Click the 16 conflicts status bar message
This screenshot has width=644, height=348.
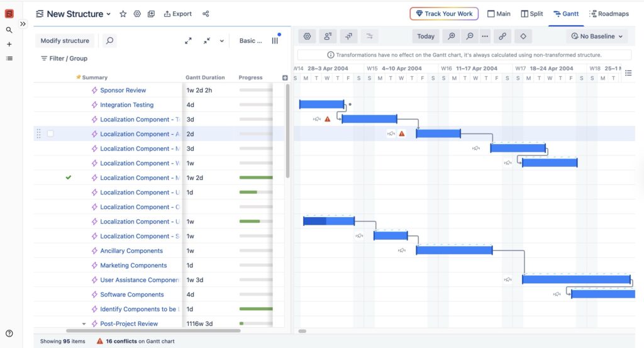(x=136, y=341)
